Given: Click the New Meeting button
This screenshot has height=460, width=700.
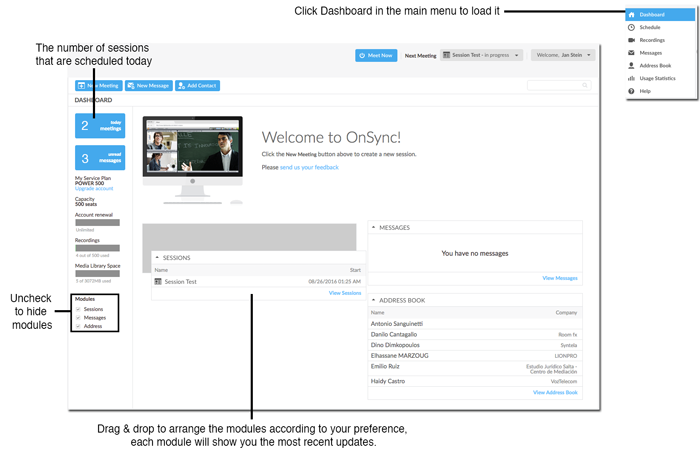Looking at the screenshot, I should pos(99,86).
